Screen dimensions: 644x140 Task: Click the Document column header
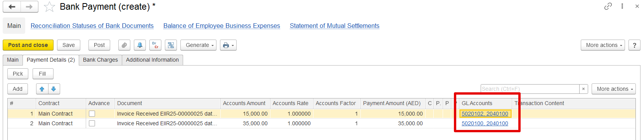pyautogui.click(x=168, y=103)
